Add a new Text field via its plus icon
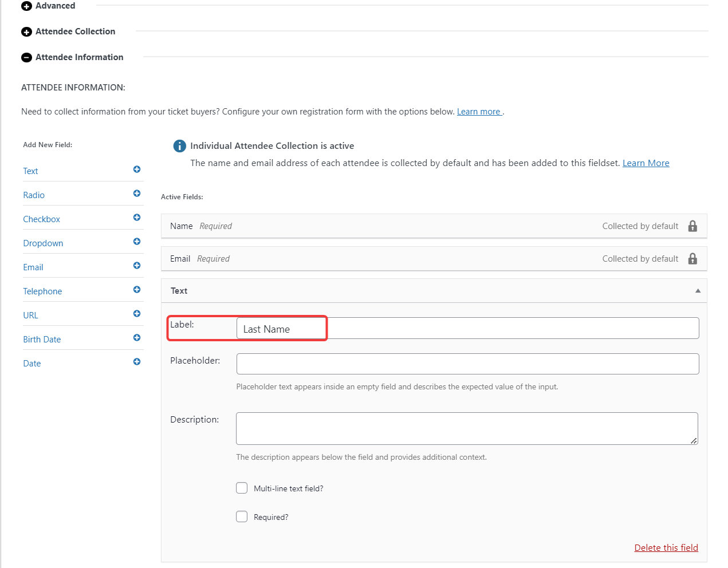Screen dimensions: 728x568 [x=136, y=169]
